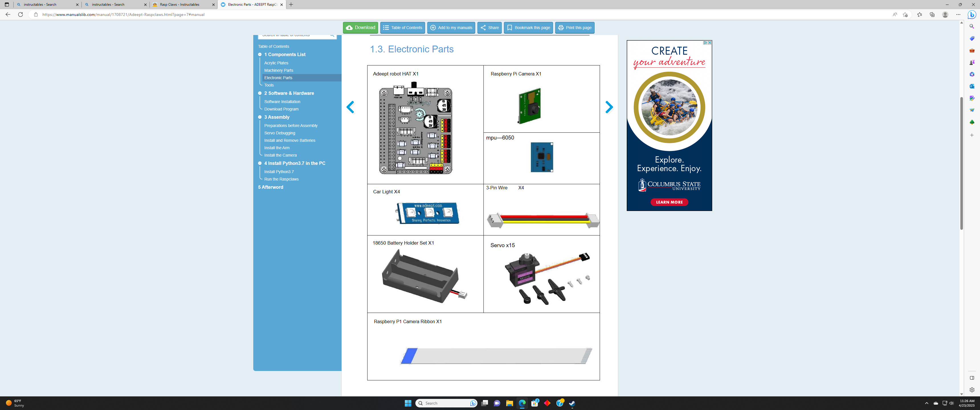Open Settings and more menu
Image resolution: width=980 pixels, height=410 pixels.
(958, 15)
